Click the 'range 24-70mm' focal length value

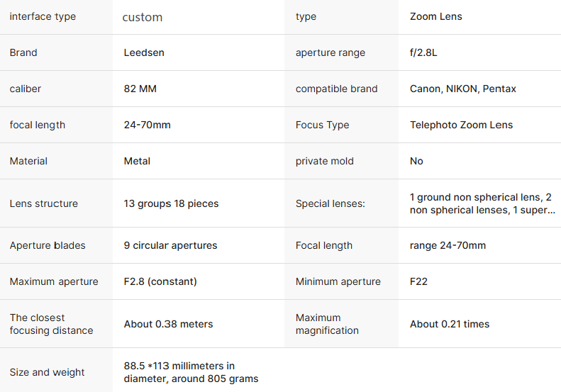(448, 245)
